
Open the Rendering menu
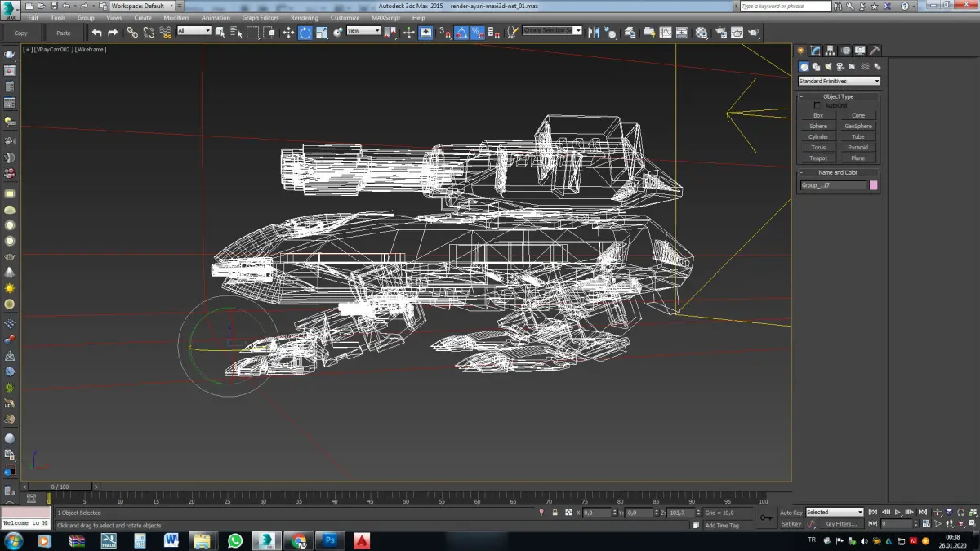[x=305, y=17]
